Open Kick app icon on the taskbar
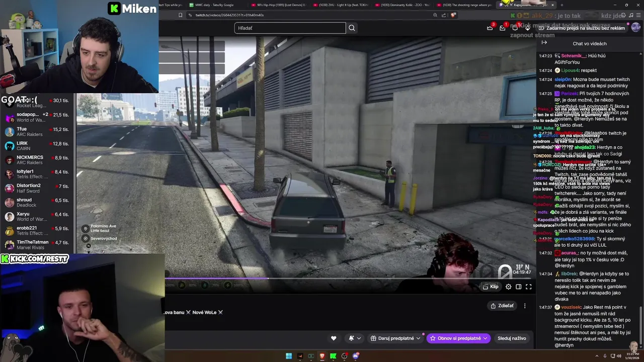The height and width of the screenshot is (362, 644). click(333, 356)
